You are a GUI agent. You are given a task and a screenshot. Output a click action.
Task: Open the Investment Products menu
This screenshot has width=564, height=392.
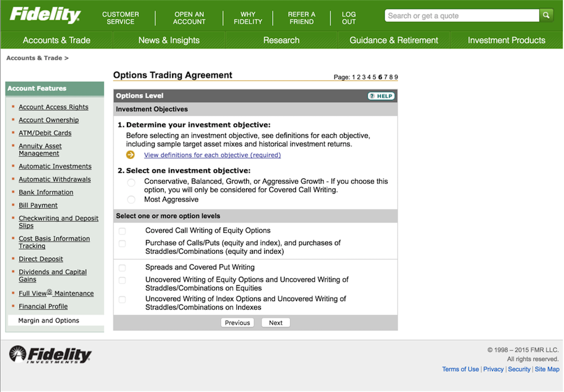coord(506,40)
